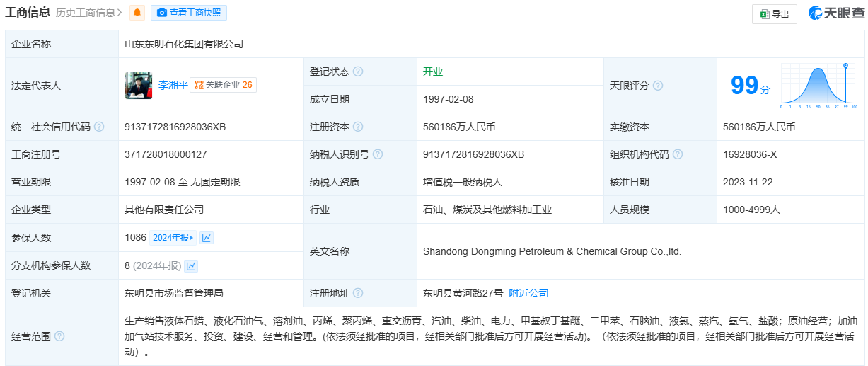Click legal representative's photo thumbnail
868x366 pixels.
click(139, 85)
